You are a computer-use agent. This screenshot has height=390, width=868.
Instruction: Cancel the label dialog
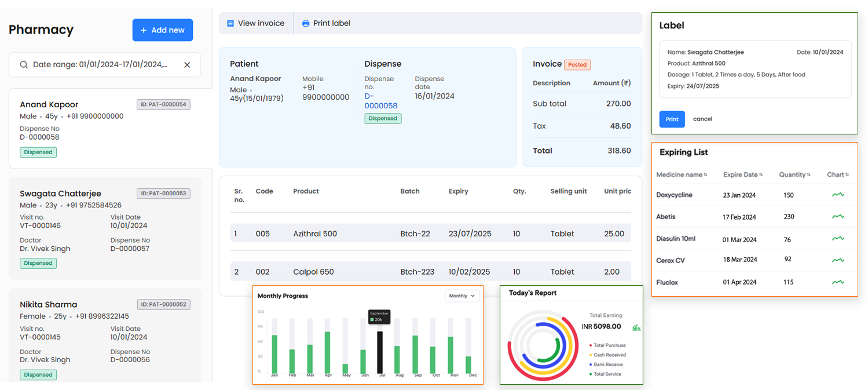702,119
